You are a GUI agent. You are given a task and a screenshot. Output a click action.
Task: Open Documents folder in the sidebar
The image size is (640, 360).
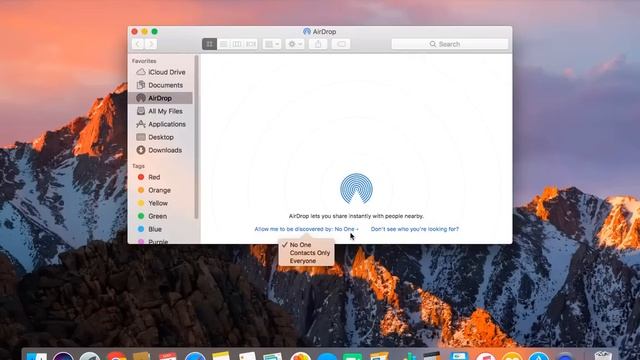(161, 85)
